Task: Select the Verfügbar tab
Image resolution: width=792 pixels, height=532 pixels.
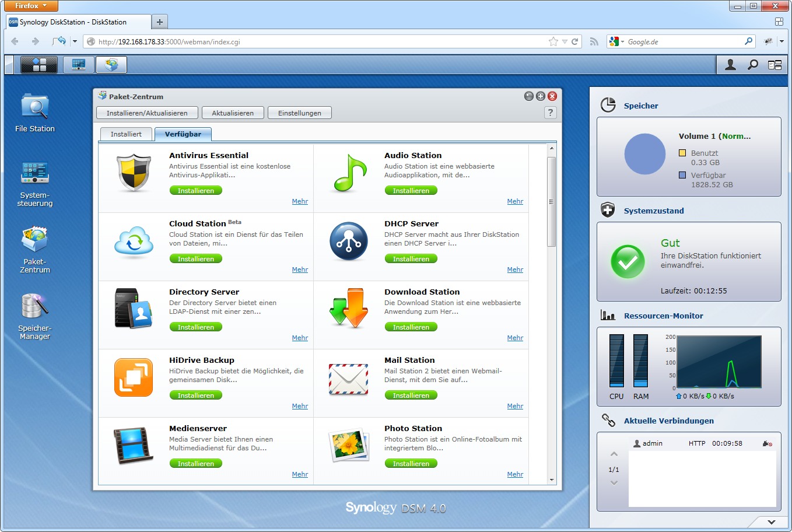Action: pos(183,134)
